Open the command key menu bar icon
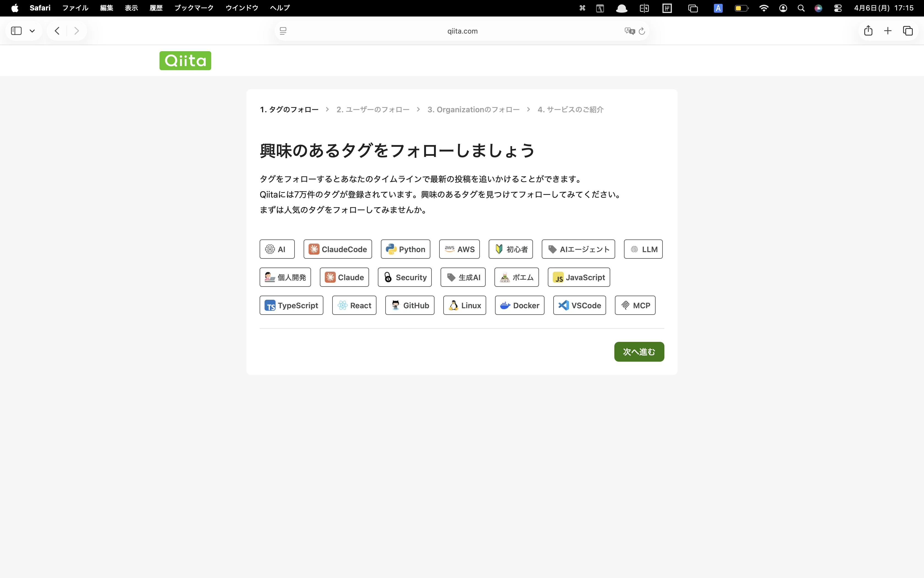Image resolution: width=924 pixels, height=578 pixels. coord(582,8)
